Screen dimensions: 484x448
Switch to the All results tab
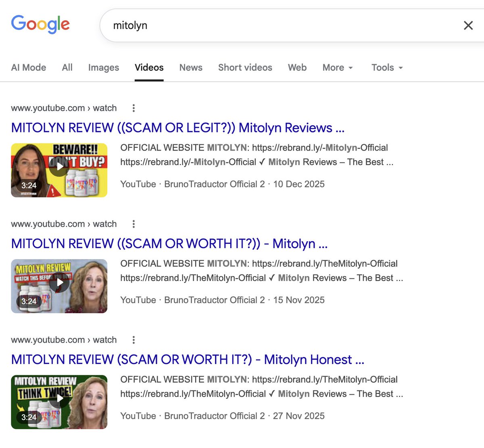click(x=67, y=67)
